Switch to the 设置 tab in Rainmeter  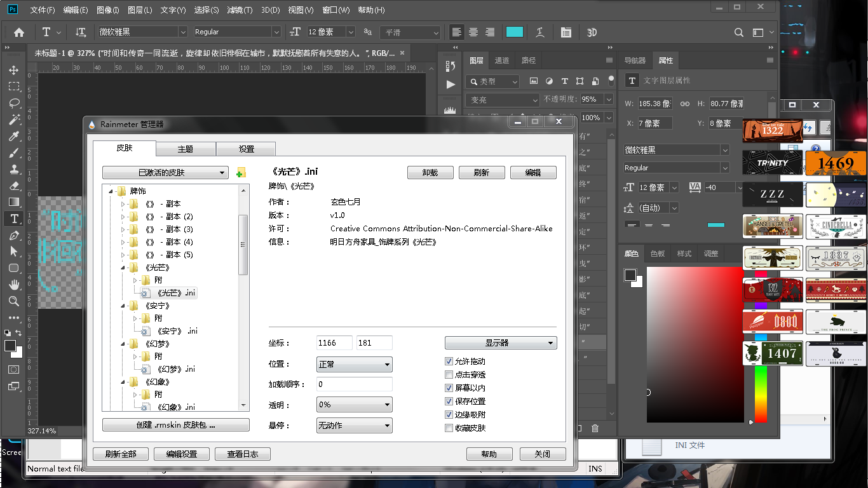(x=247, y=149)
